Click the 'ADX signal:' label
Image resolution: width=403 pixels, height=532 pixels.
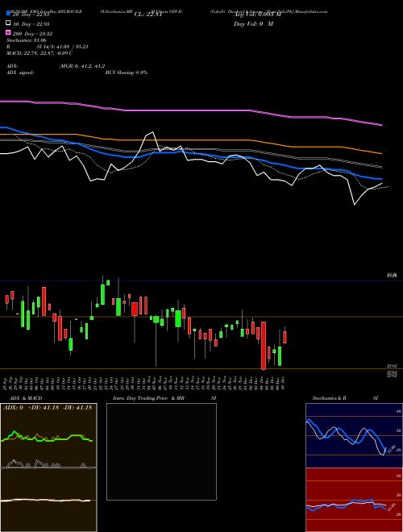pos(20,73)
